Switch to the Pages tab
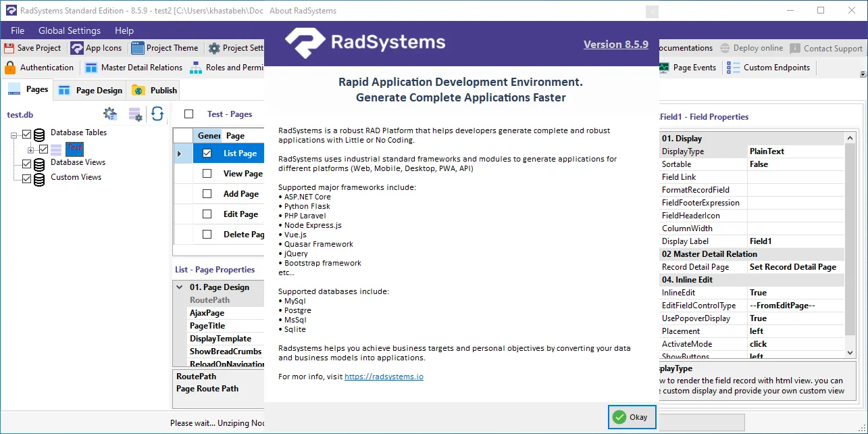The height and width of the screenshot is (434, 868). tap(28, 89)
